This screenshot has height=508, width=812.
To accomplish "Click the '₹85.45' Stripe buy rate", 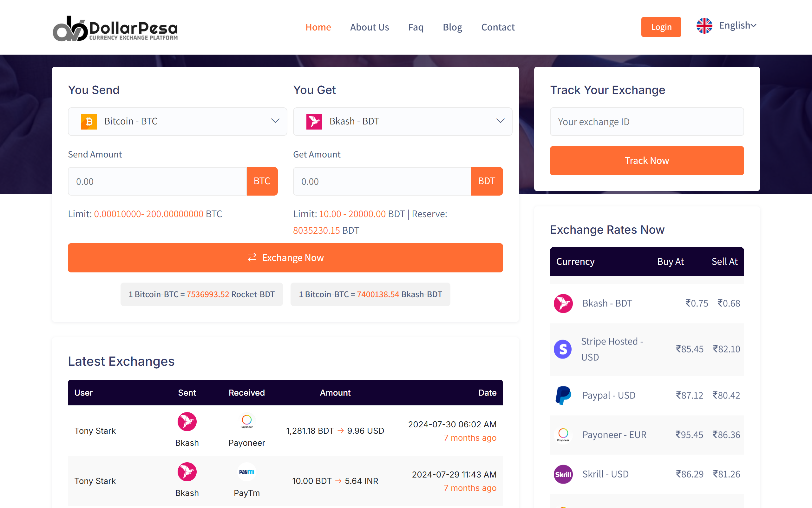I will 690,349.
